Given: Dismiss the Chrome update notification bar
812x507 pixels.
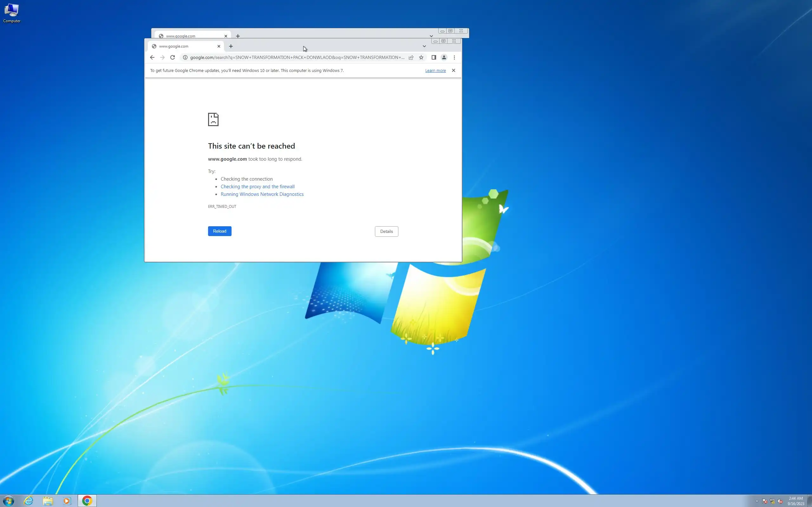Looking at the screenshot, I should pos(453,70).
